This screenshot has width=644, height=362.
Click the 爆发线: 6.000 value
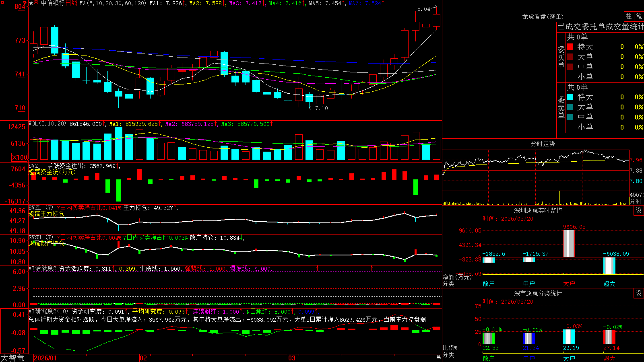coord(250,269)
